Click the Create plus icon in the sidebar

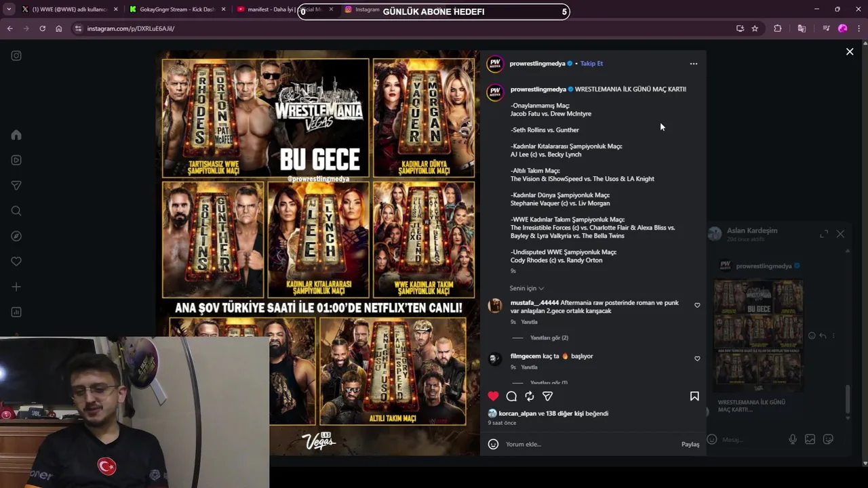click(x=16, y=287)
